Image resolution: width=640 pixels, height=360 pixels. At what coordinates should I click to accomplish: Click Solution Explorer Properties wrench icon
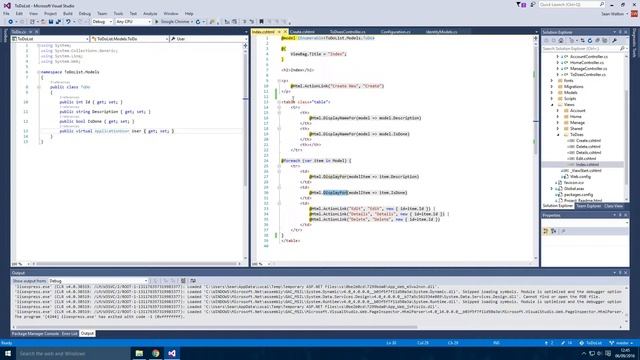pos(615,40)
